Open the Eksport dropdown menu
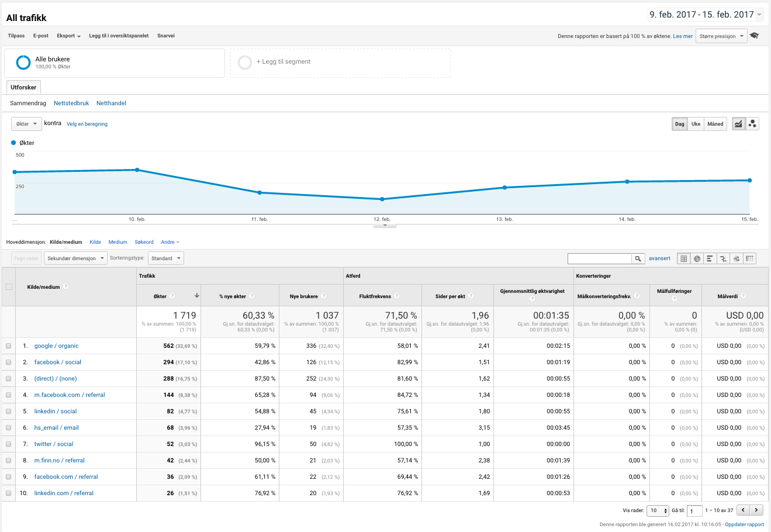 (x=68, y=36)
